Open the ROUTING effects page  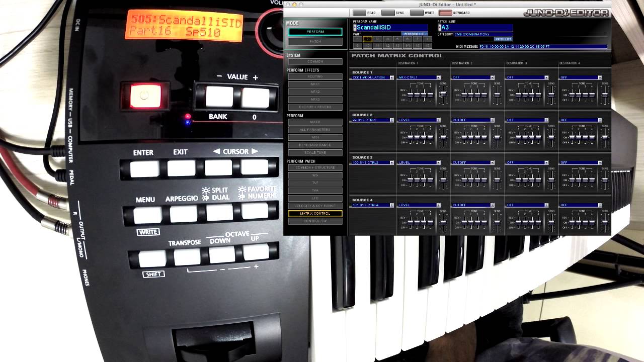pos(315,76)
